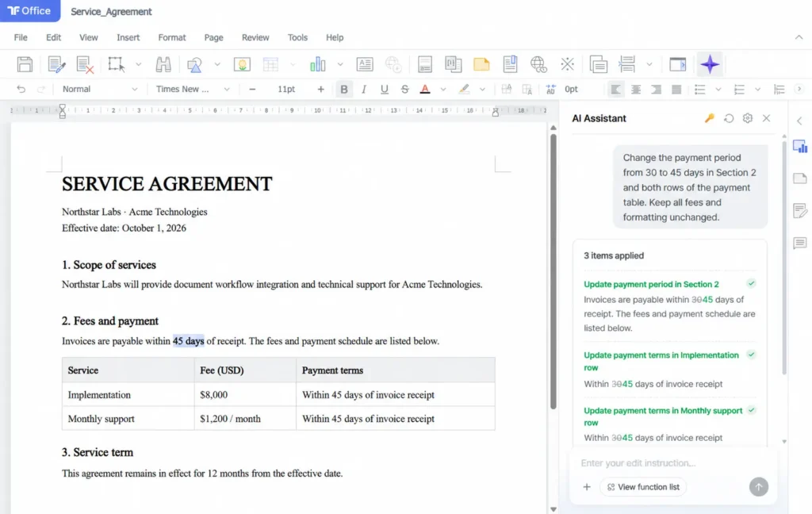Open the Normal paragraph style dropdown
Screen dimensions: 812x514
[x=99, y=89]
